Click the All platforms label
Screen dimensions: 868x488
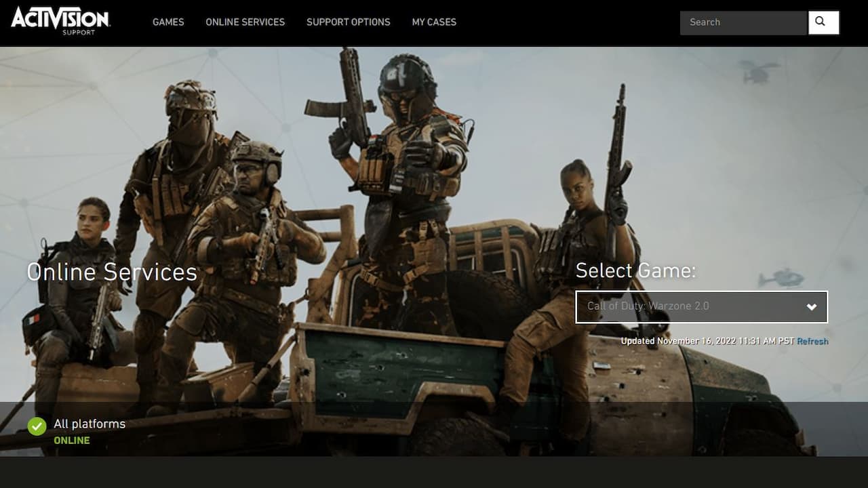89,424
